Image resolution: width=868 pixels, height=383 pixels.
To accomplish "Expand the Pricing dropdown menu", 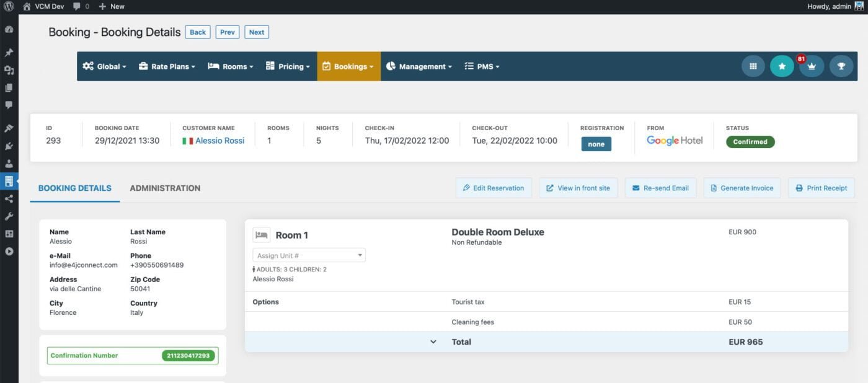I will coord(288,66).
